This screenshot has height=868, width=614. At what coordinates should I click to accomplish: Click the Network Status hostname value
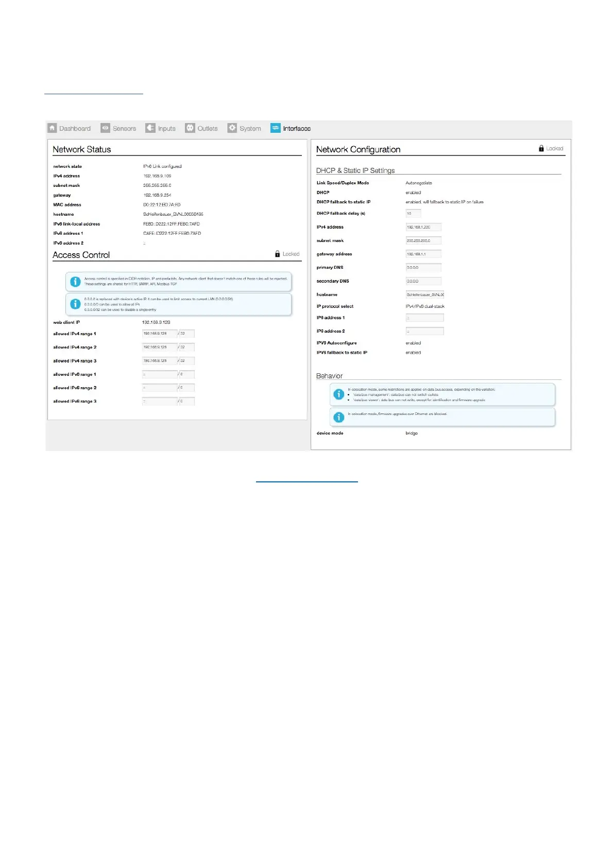coord(173,214)
